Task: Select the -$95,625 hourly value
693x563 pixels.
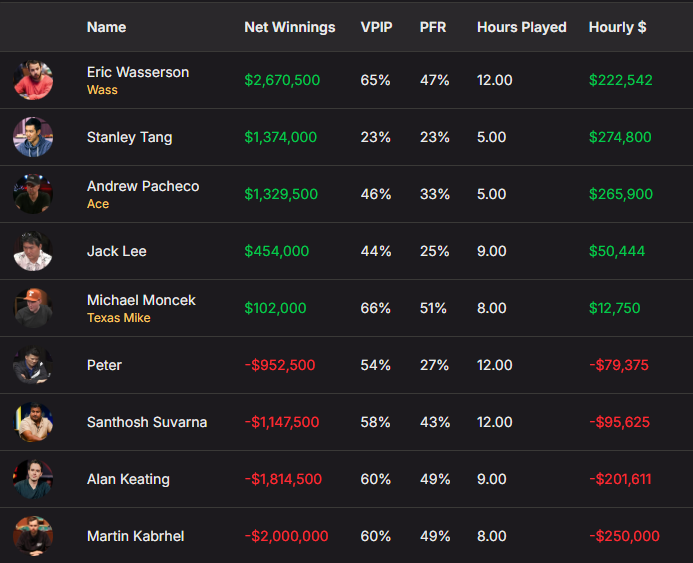Action: (619, 422)
